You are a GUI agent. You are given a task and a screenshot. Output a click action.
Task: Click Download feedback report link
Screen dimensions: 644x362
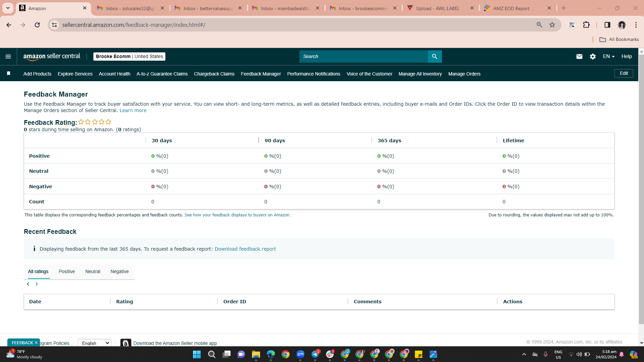tap(245, 249)
